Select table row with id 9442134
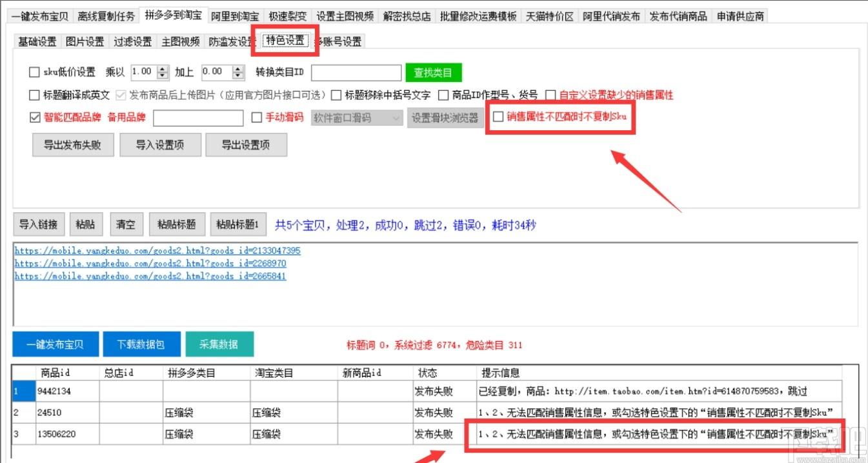The width and height of the screenshot is (868, 463). (x=427, y=391)
